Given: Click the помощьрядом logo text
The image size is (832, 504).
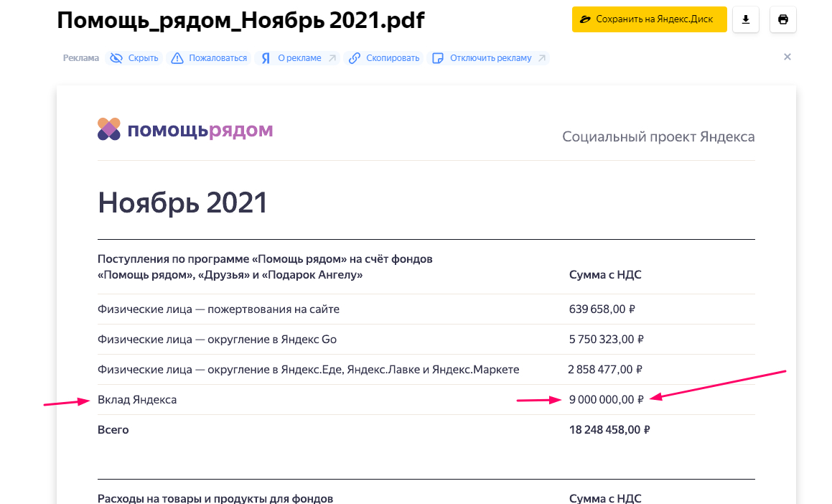Looking at the screenshot, I should click(200, 130).
